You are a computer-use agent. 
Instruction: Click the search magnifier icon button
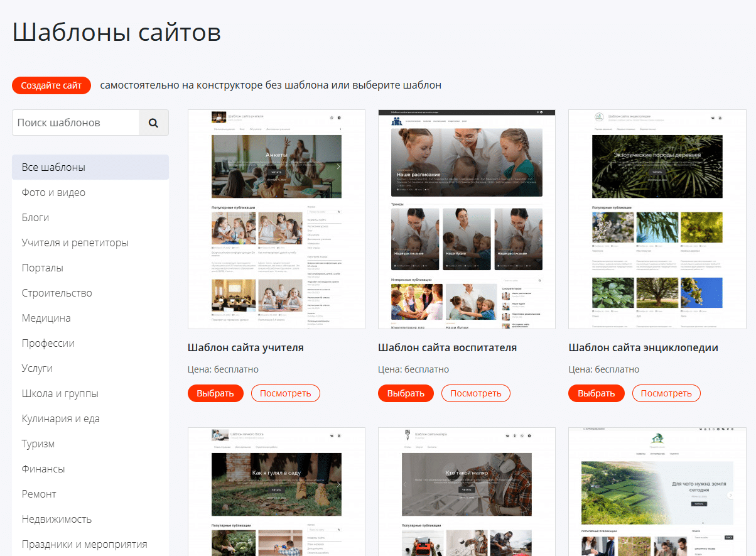pos(153,123)
